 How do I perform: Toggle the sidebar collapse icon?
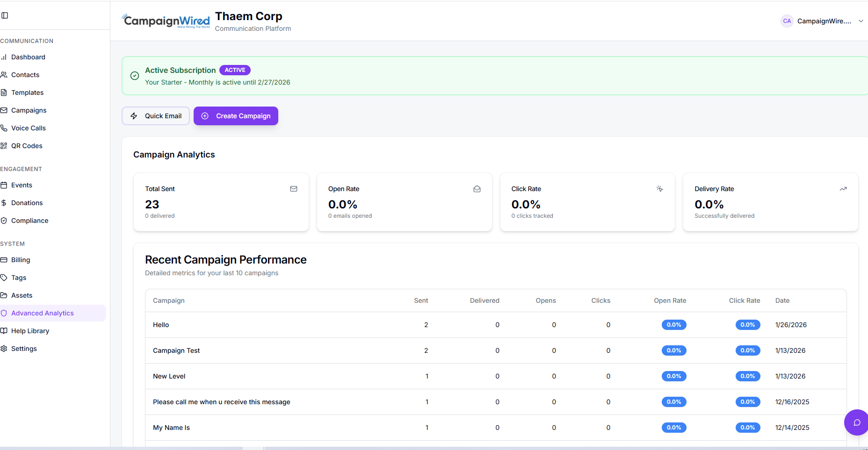tap(5, 15)
